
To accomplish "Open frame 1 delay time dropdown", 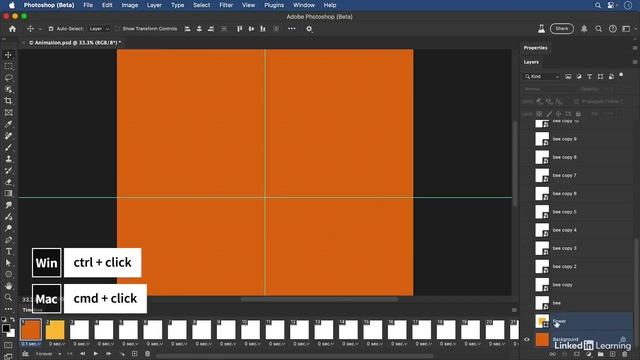I will (31, 344).
